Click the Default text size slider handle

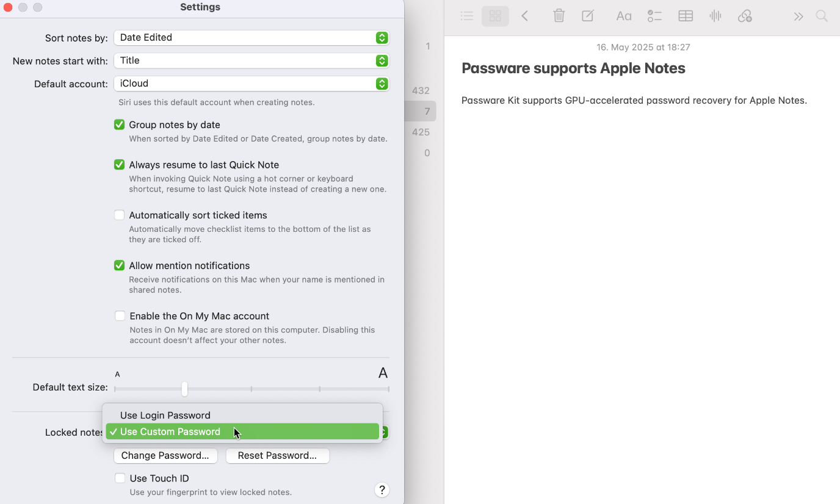pos(184,389)
